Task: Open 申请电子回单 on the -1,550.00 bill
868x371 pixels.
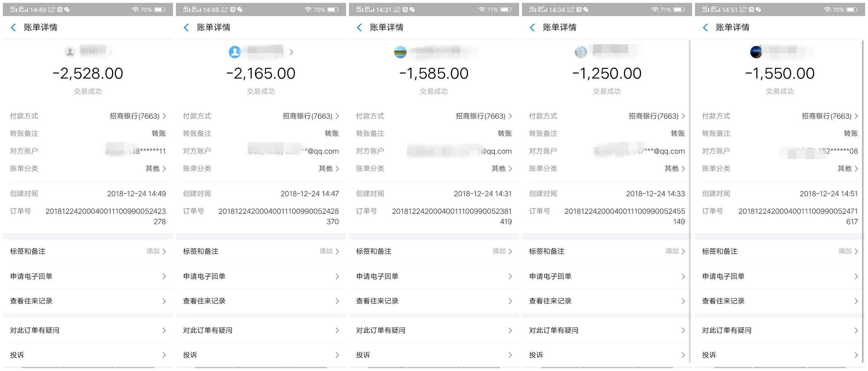Action: [x=780, y=277]
